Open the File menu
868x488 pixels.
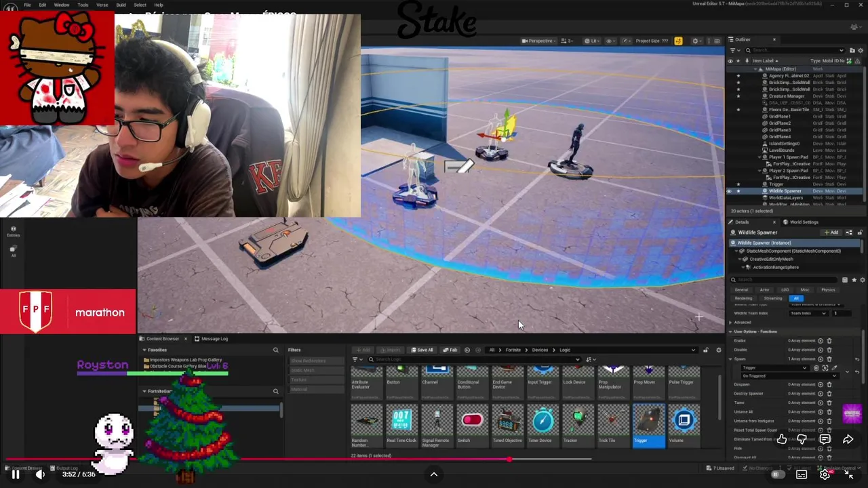(27, 5)
